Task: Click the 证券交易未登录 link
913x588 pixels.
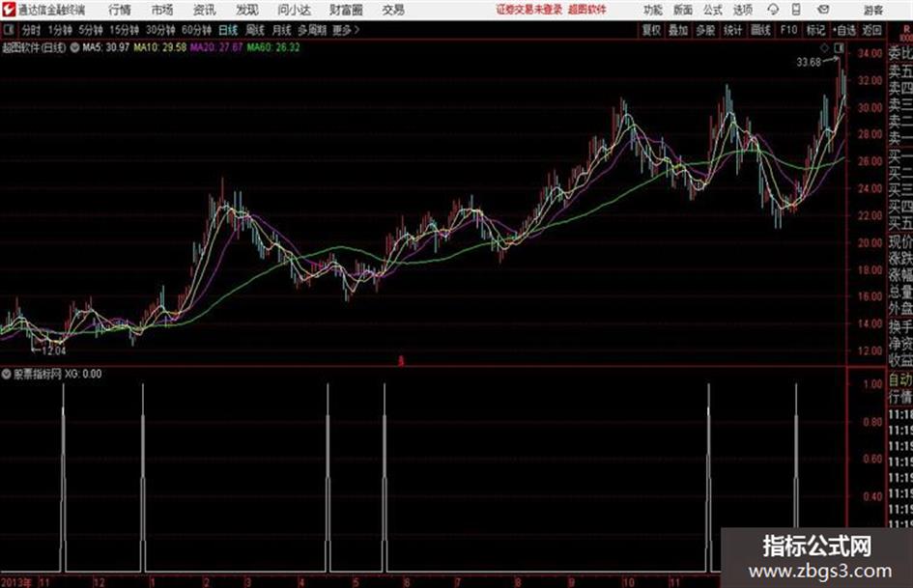Action: (528, 10)
